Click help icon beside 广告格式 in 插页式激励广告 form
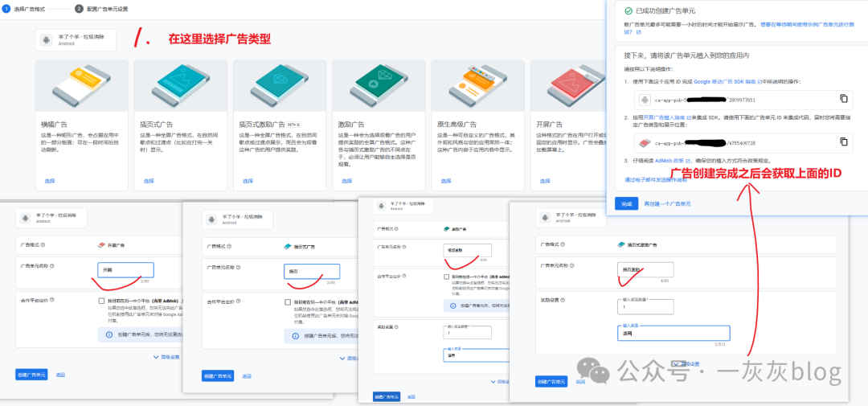 pyautogui.click(x=563, y=244)
